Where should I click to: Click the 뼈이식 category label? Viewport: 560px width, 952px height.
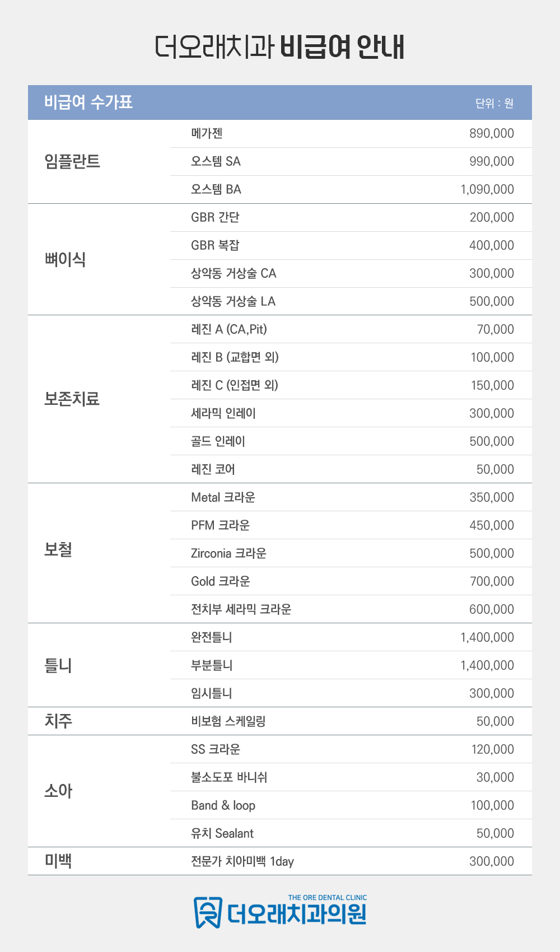[65, 259]
